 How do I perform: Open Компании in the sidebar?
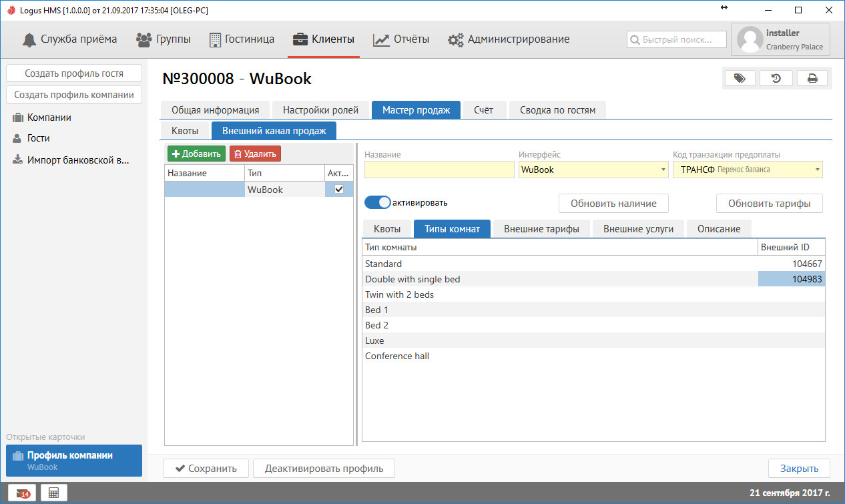pyautogui.click(x=42, y=117)
